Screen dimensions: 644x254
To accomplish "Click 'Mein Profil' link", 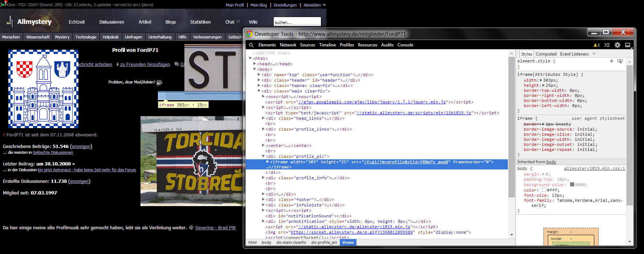I will 235,5.
